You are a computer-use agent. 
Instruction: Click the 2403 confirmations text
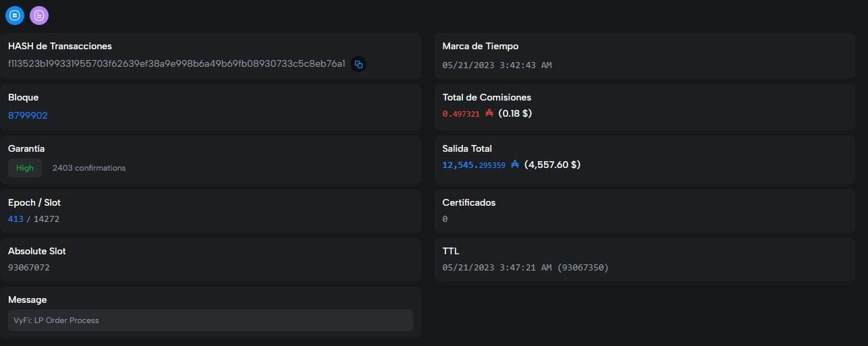pos(89,168)
